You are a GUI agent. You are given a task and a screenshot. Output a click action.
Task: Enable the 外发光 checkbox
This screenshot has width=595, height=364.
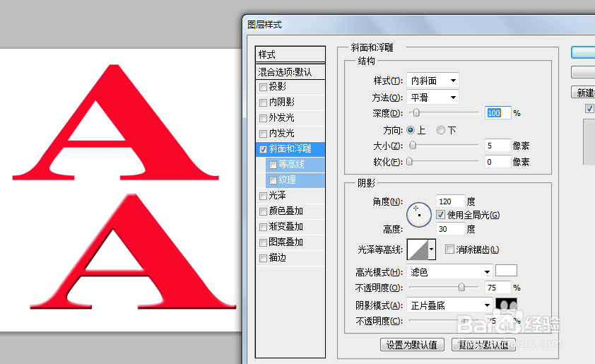pos(263,119)
